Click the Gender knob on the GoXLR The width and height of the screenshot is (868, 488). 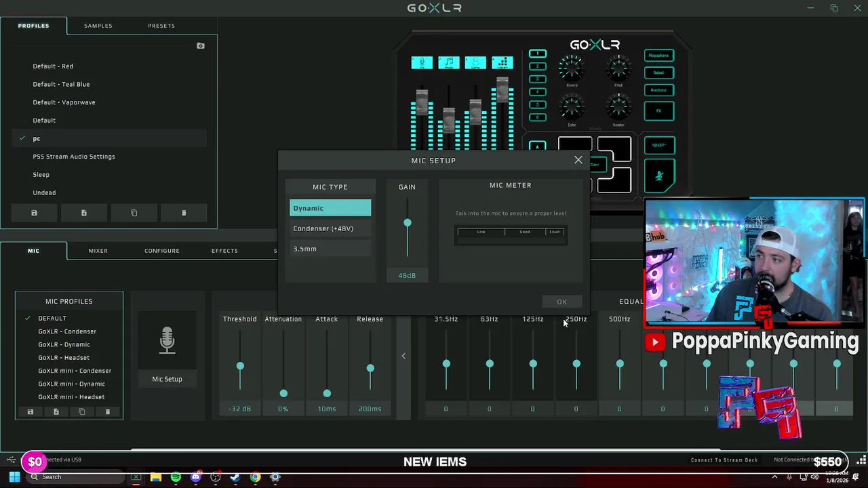coord(618,107)
